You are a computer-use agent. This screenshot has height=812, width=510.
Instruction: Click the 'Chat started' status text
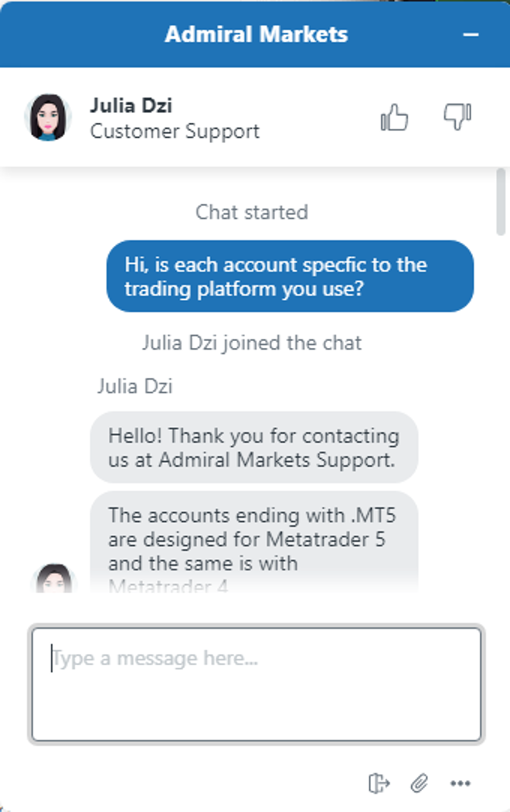tap(251, 212)
